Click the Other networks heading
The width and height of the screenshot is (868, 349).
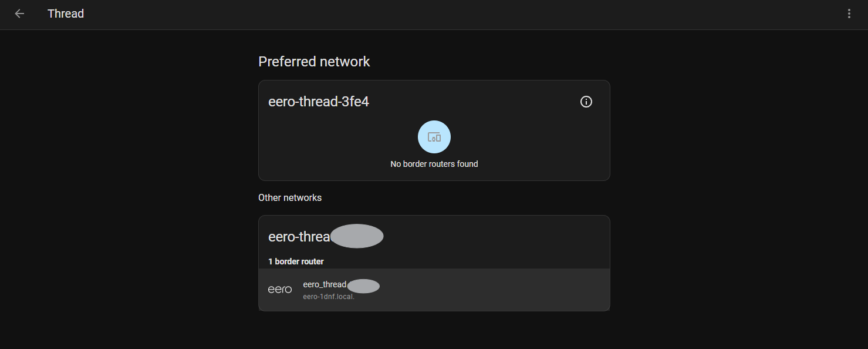290,197
